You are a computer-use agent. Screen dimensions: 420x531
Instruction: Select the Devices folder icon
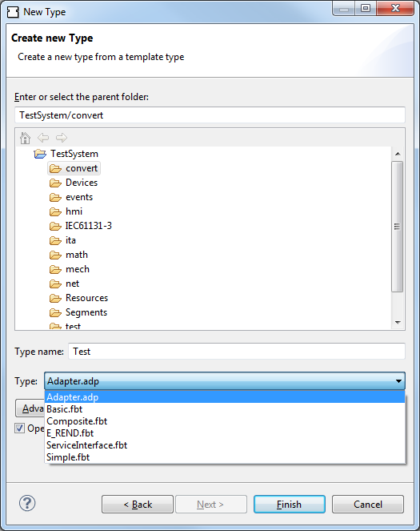[55, 183]
